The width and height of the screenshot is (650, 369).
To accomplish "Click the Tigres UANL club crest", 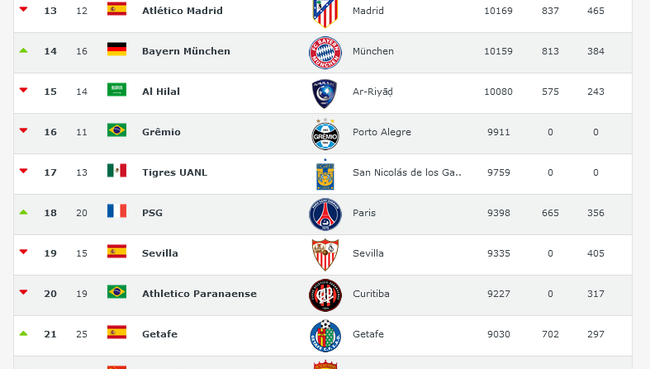I will 325,175.
